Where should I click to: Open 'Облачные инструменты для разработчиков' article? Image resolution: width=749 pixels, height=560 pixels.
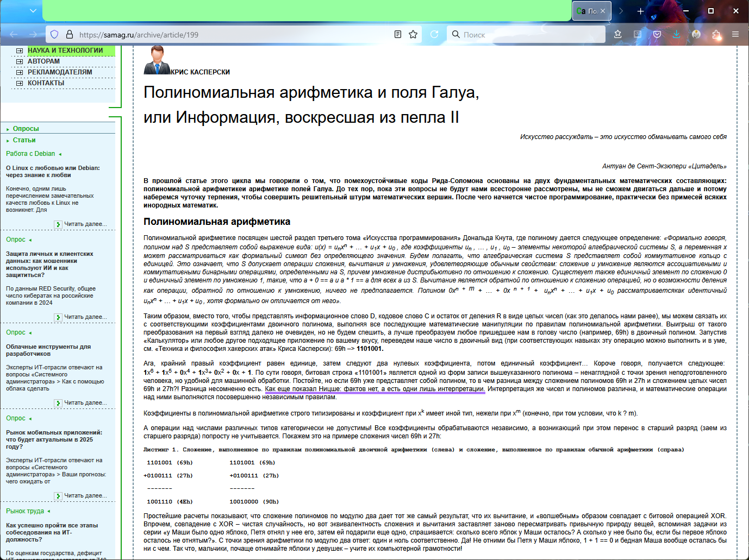click(x=48, y=350)
